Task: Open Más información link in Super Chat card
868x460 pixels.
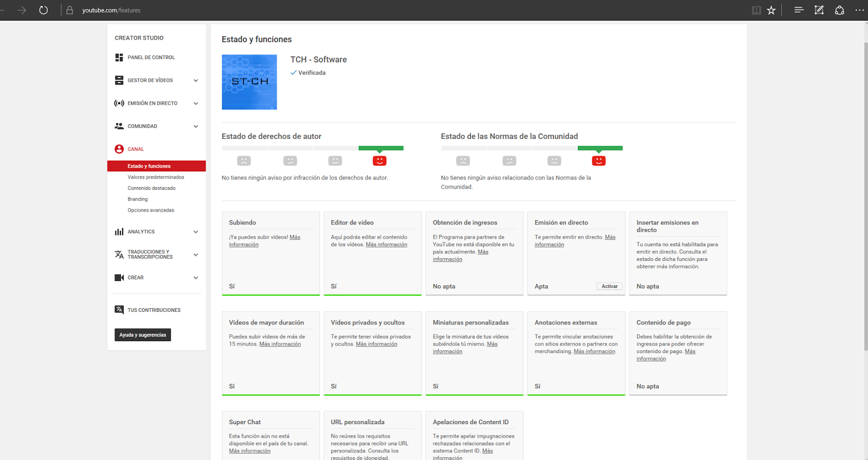Action: tap(250, 451)
